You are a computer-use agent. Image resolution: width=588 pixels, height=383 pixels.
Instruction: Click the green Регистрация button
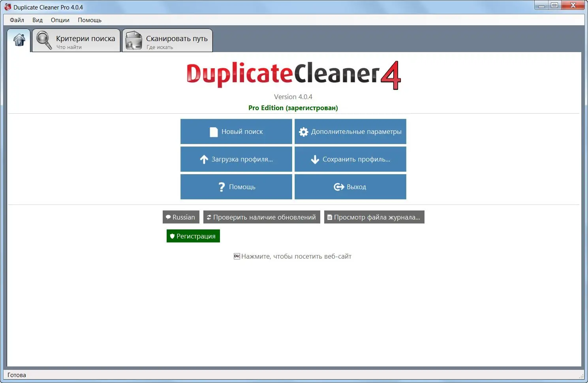(193, 236)
